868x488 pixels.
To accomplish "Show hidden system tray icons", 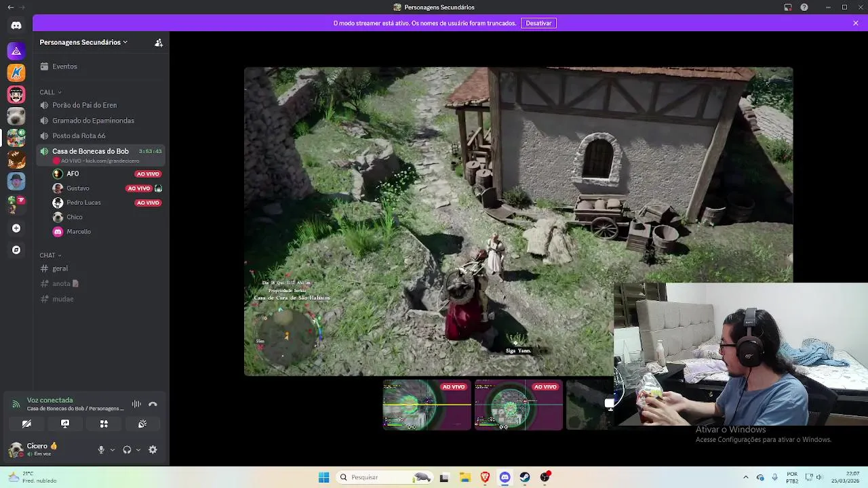I will pos(746,477).
